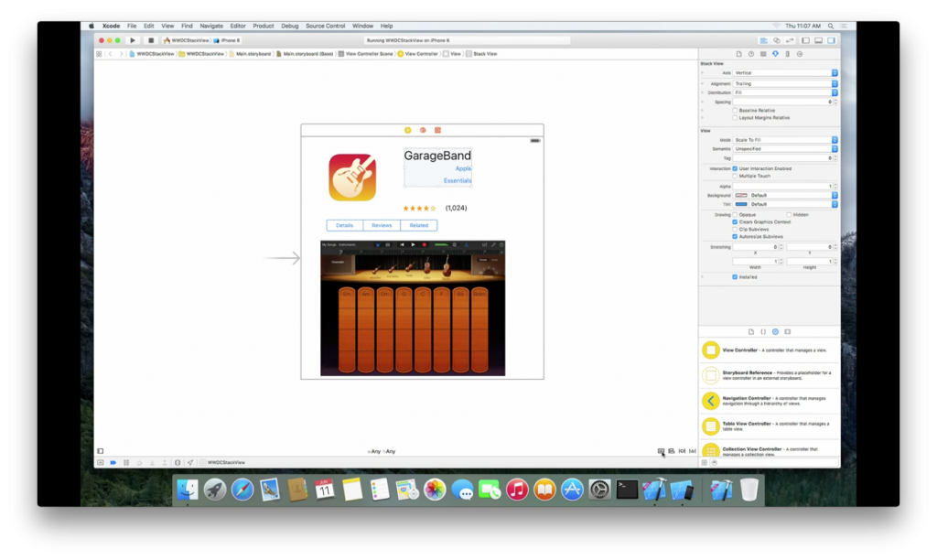Click the Pin constraints button
Viewport: 937px width, 560px height.
tap(682, 451)
